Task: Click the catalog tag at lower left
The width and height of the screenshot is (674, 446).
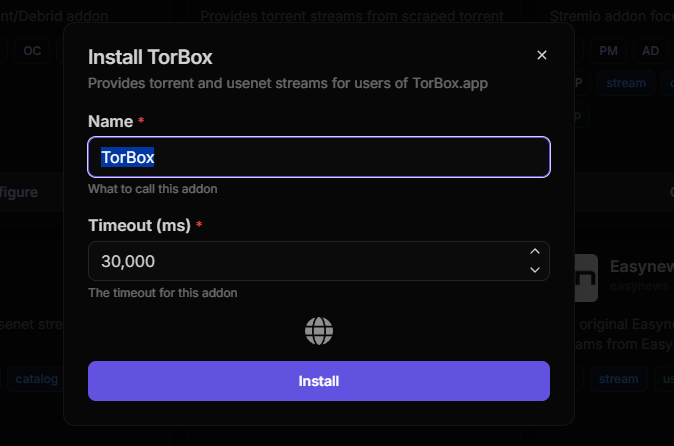Action: (37, 379)
